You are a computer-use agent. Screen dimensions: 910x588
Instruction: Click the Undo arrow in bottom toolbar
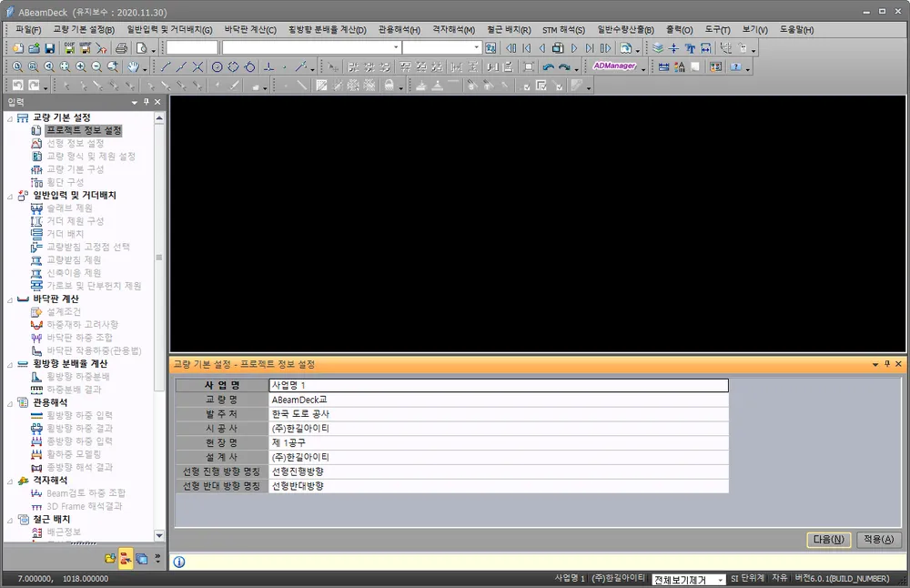tap(18, 86)
